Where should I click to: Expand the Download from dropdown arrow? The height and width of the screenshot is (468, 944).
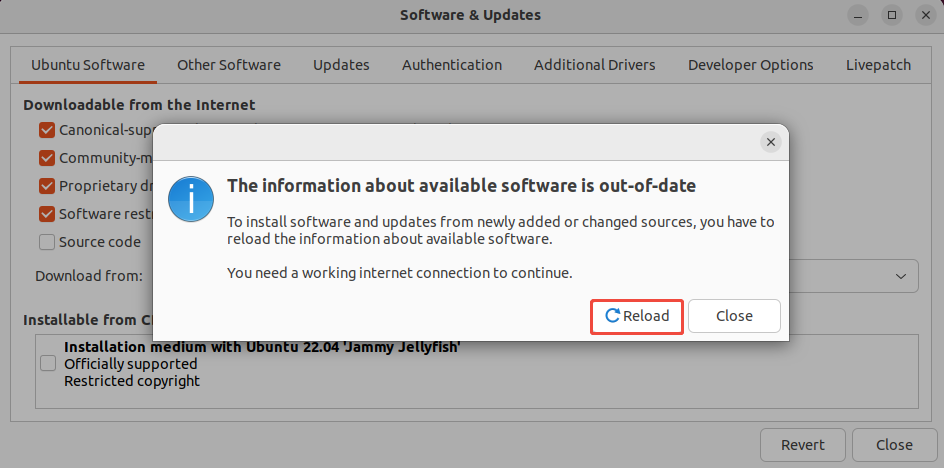click(x=901, y=276)
